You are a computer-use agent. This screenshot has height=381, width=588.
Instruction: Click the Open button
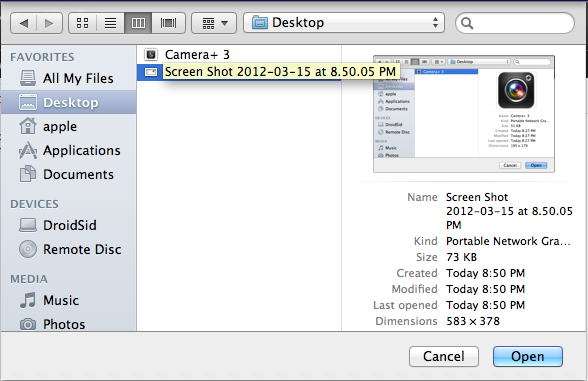(x=528, y=356)
